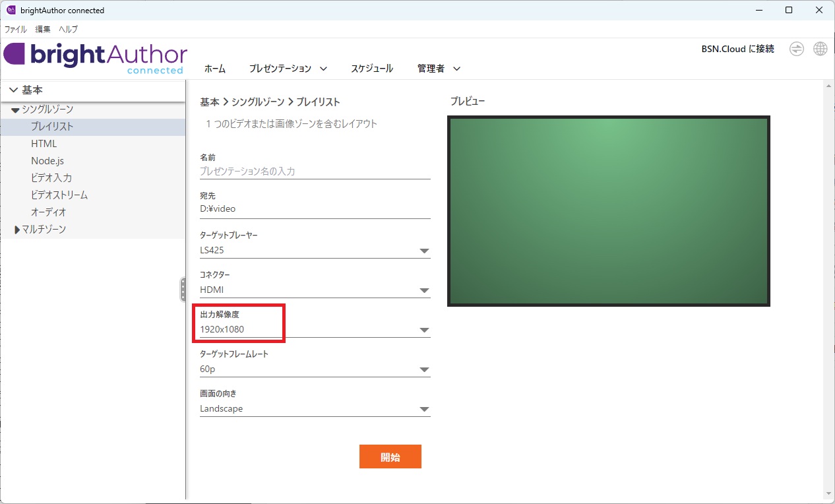Viewport: 835px width, 504px height.
Task: Click the globe network icon
Action: click(x=820, y=49)
